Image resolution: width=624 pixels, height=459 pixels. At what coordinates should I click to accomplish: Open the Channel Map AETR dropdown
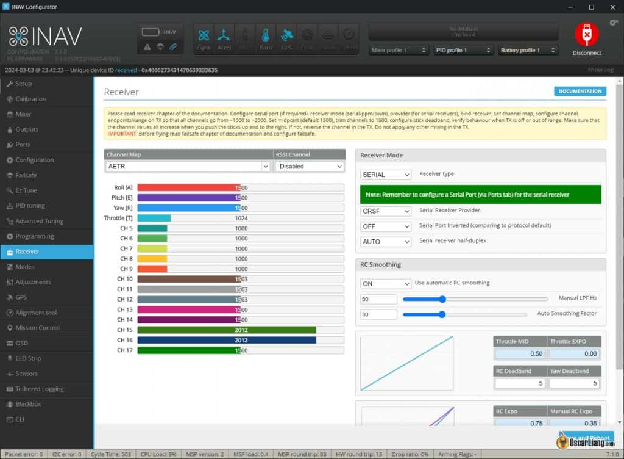tap(187, 166)
